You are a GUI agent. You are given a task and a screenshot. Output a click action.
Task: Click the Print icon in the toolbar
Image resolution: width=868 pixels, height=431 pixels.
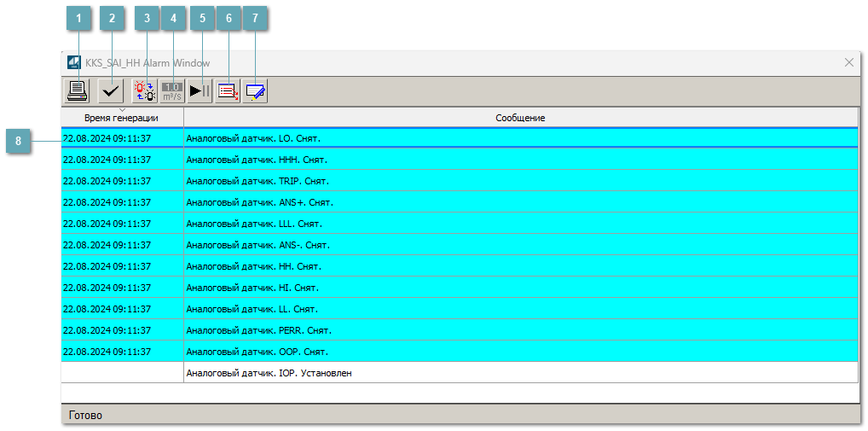tap(78, 90)
